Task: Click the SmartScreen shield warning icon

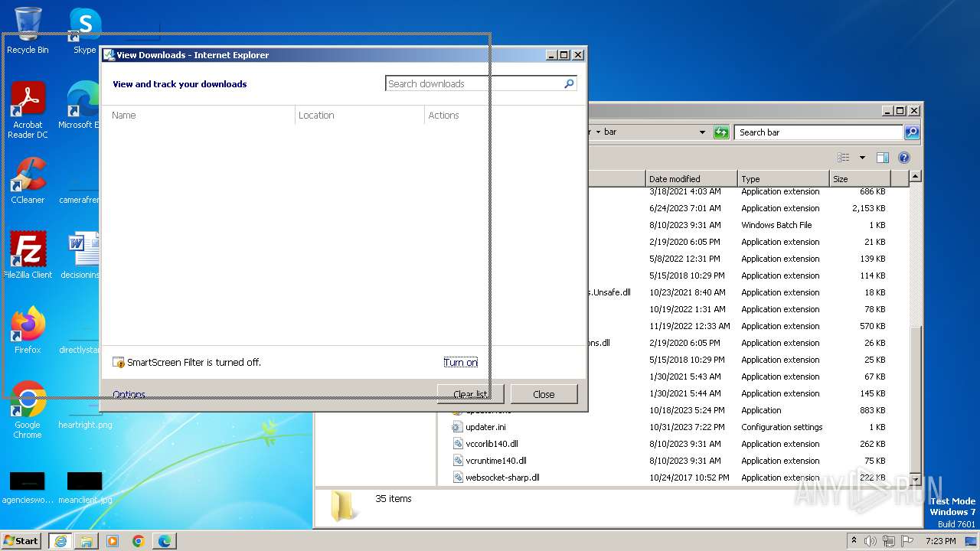Action: pos(119,363)
